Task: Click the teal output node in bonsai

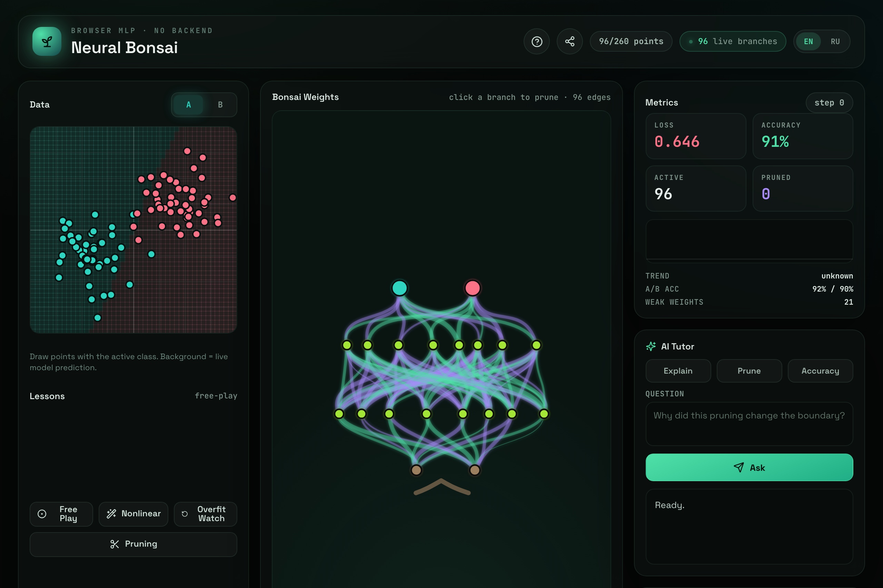Action: [400, 288]
